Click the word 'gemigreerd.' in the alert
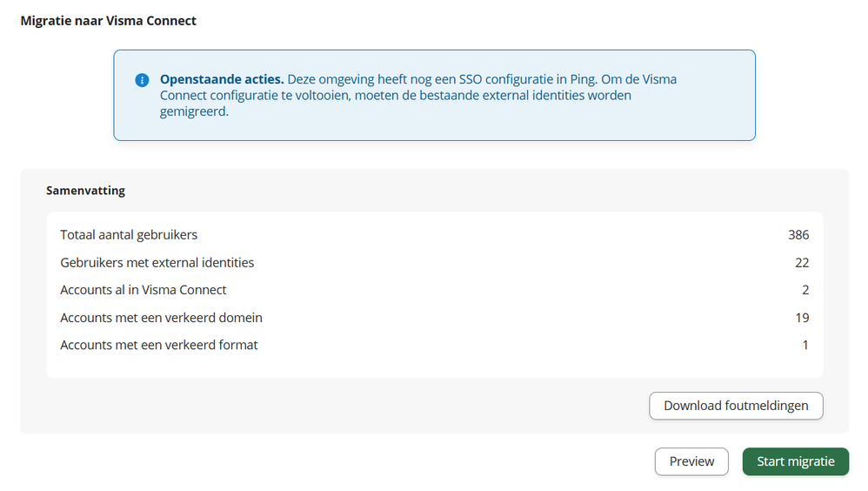Screen dimensions: 868x491 (194, 111)
